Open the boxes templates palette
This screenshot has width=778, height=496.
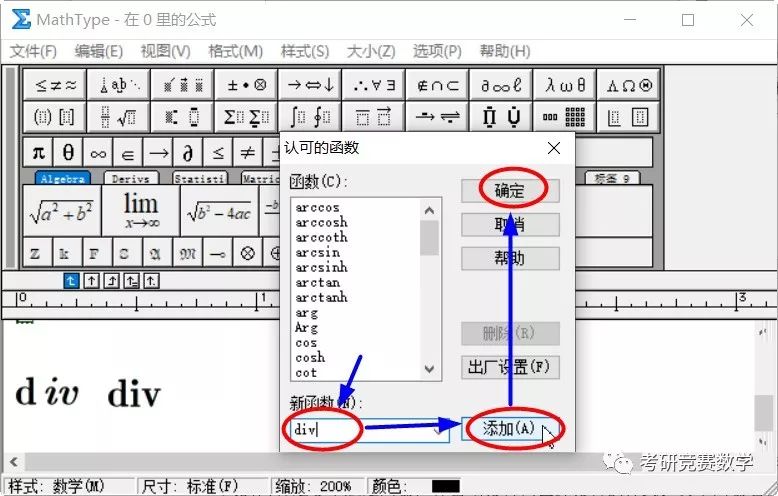click(x=628, y=117)
